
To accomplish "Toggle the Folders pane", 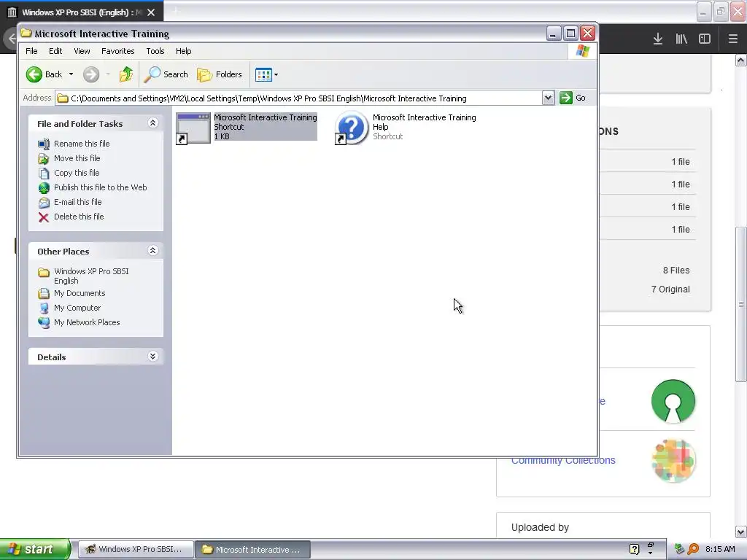I will 220,74.
